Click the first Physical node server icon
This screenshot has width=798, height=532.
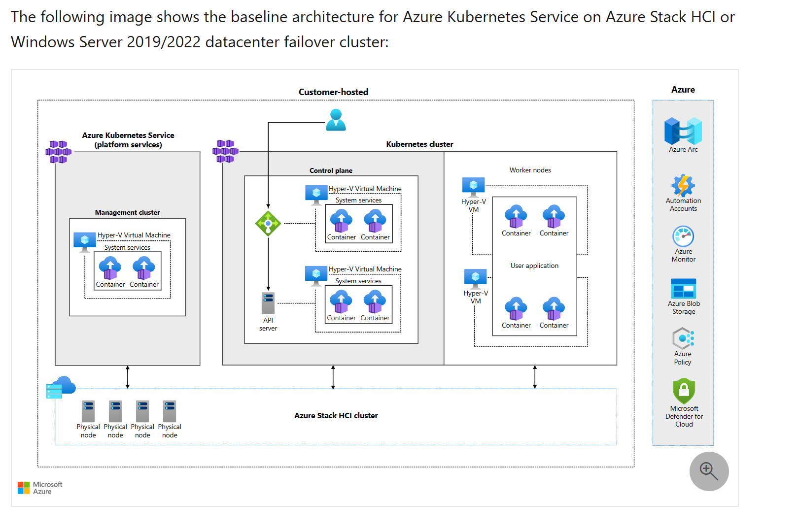(88, 411)
